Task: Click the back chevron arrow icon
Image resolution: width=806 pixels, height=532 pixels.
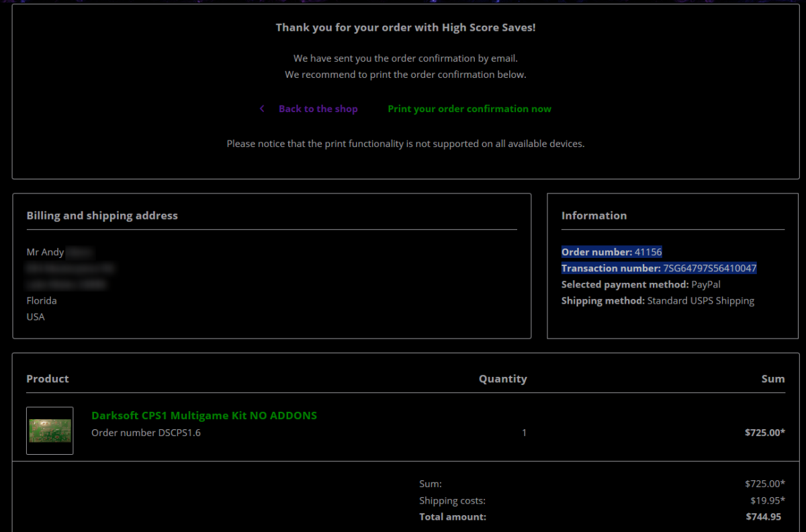Action: click(x=262, y=109)
